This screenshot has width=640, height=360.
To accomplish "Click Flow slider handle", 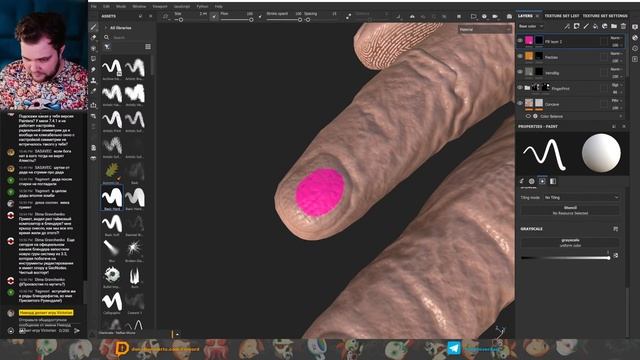I will (251, 20).
